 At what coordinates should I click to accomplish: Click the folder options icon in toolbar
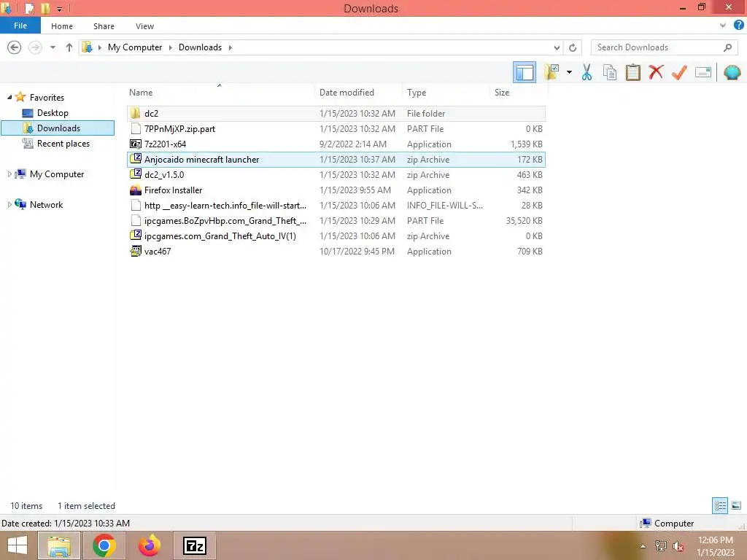[551, 72]
